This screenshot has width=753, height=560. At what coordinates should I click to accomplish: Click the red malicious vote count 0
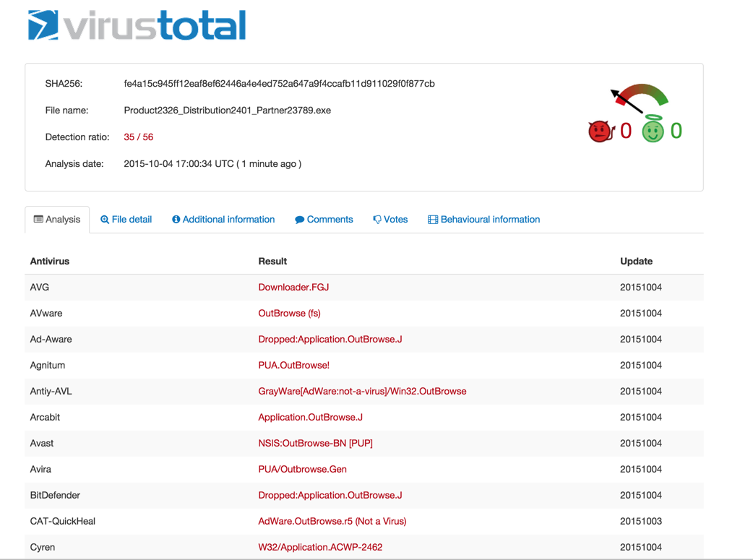626,131
